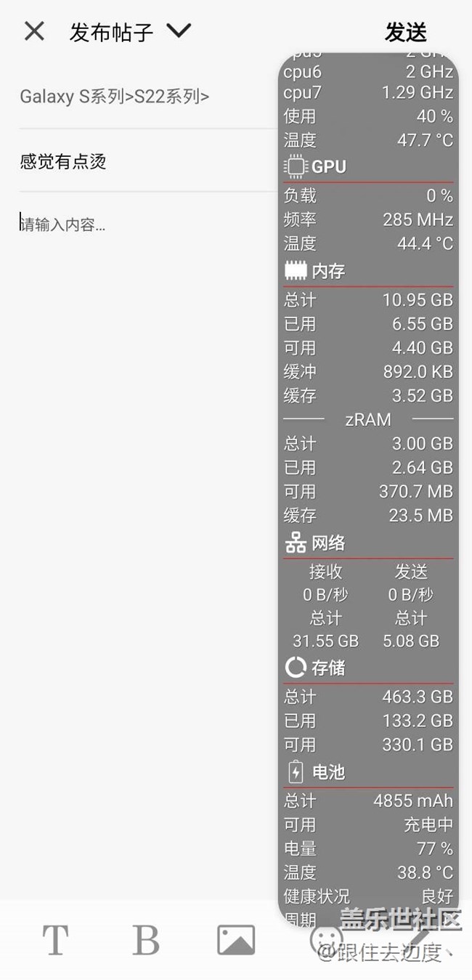This screenshot has height=980, width=472.
Task: Open the T text style tool
Action: [56, 940]
